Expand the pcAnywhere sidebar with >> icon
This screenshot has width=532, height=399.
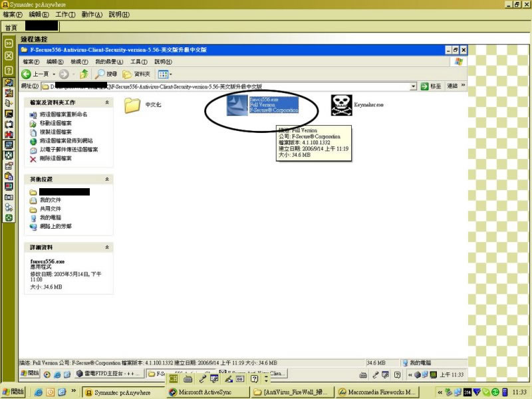tap(9, 43)
